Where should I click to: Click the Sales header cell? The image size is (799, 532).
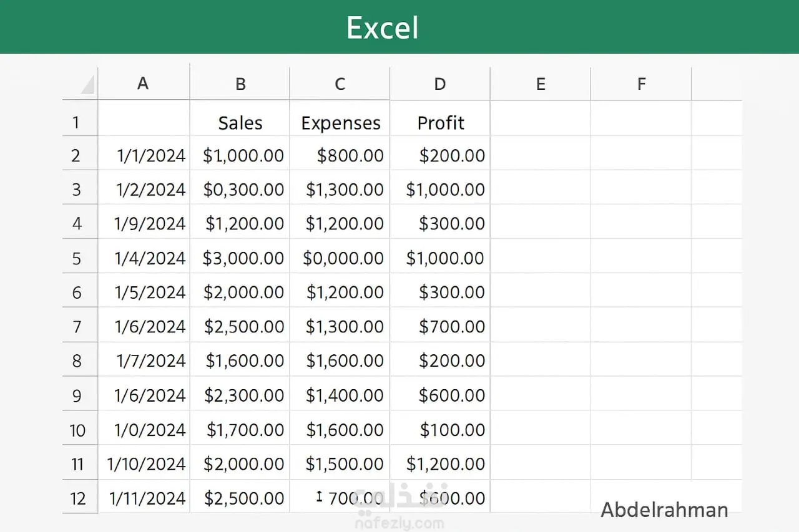[240, 123]
